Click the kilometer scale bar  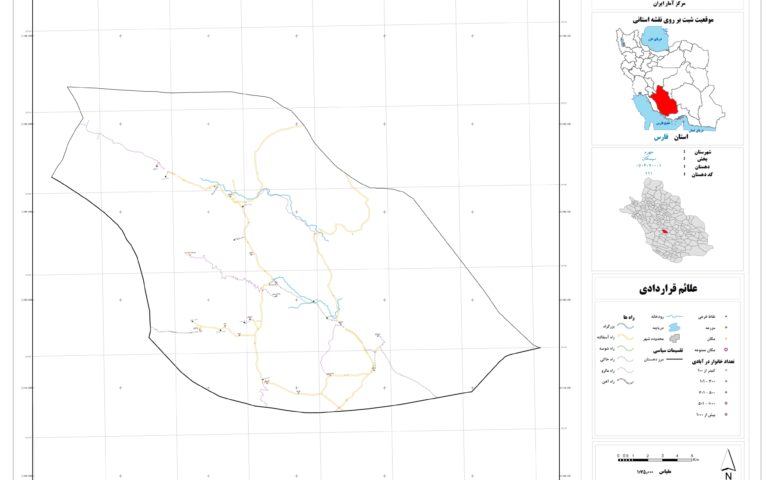pyautogui.click(x=655, y=458)
